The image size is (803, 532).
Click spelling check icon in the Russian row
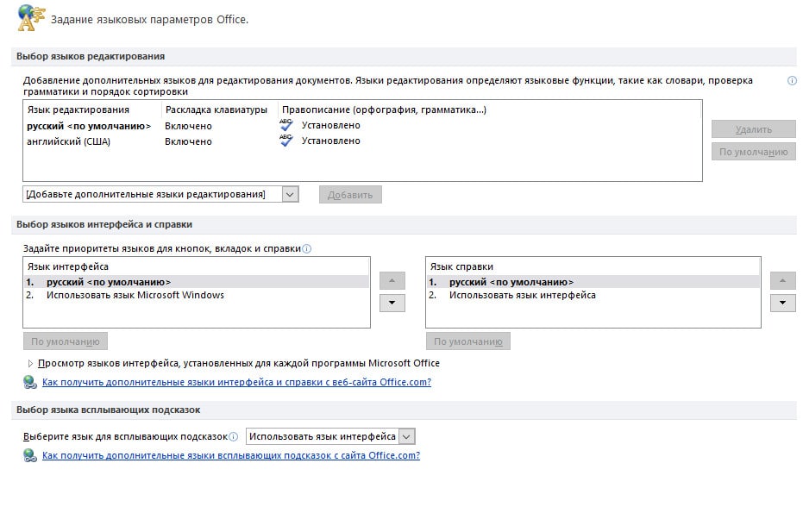point(285,125)
